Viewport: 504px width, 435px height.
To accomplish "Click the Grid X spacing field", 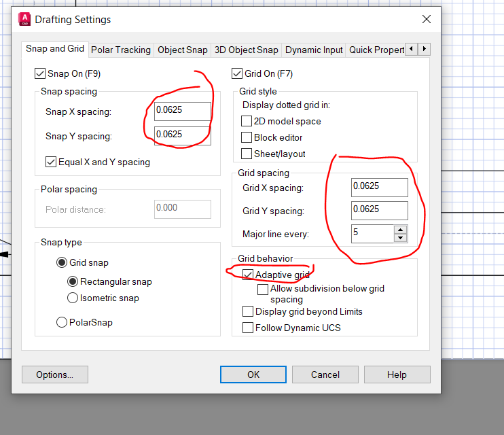I will click(380, 188).
